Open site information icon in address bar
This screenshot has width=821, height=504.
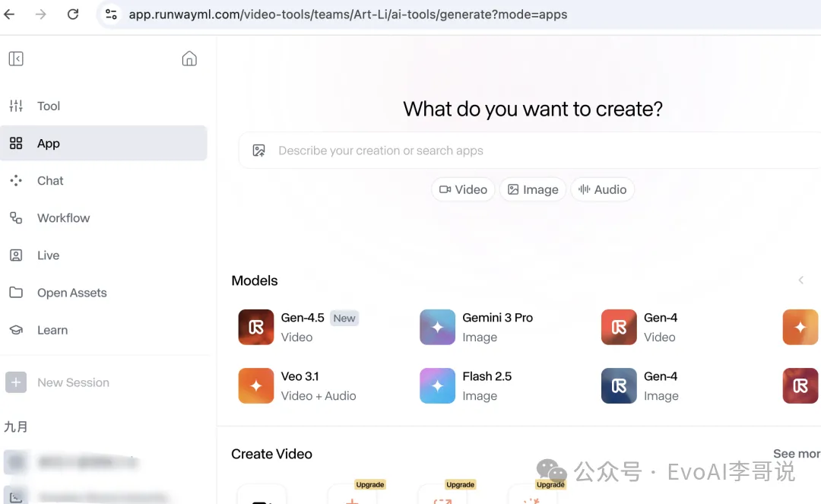click(x=111, y=14)
